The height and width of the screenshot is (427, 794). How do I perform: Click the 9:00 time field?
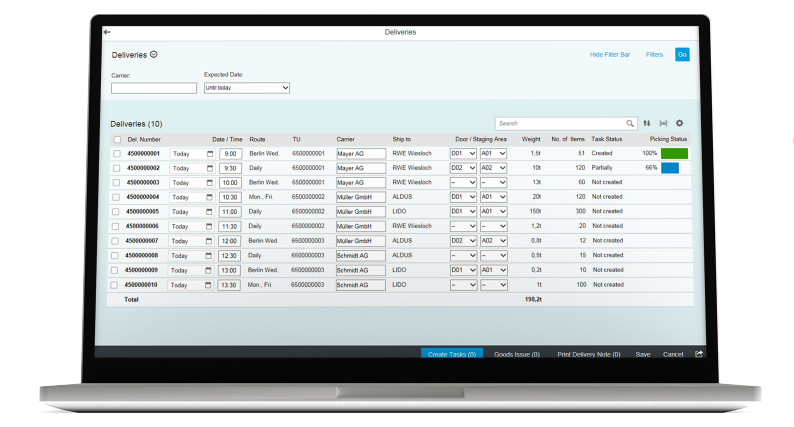pos(230,153)
